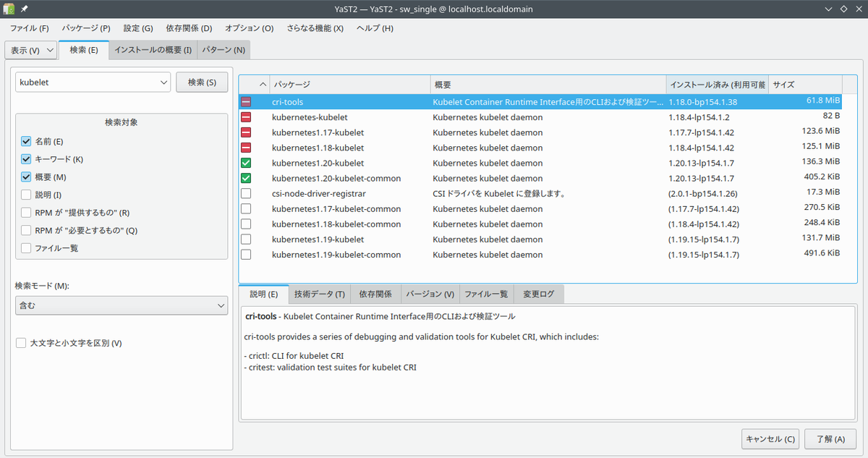This screenshot has height=458, width=868.
Task: Select the kubernetes1.20-kubelet package name
Action: click(x=318, y=163)
